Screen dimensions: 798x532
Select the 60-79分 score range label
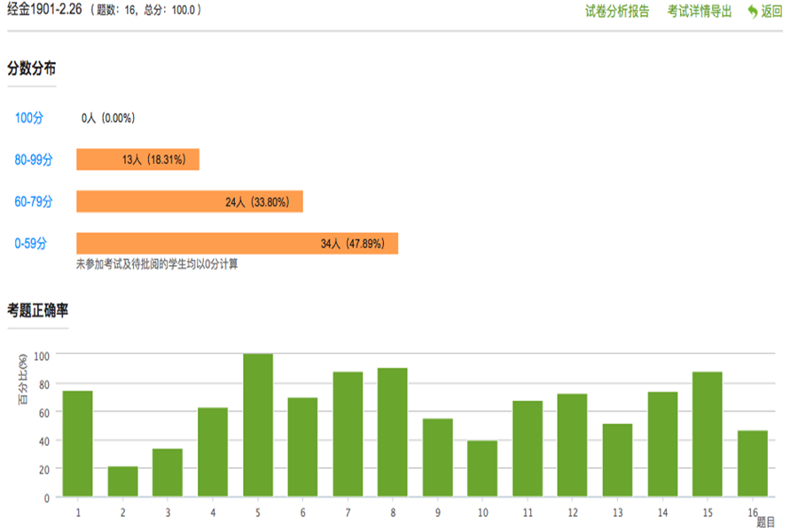pyautogui.click(x=34, y=201)
